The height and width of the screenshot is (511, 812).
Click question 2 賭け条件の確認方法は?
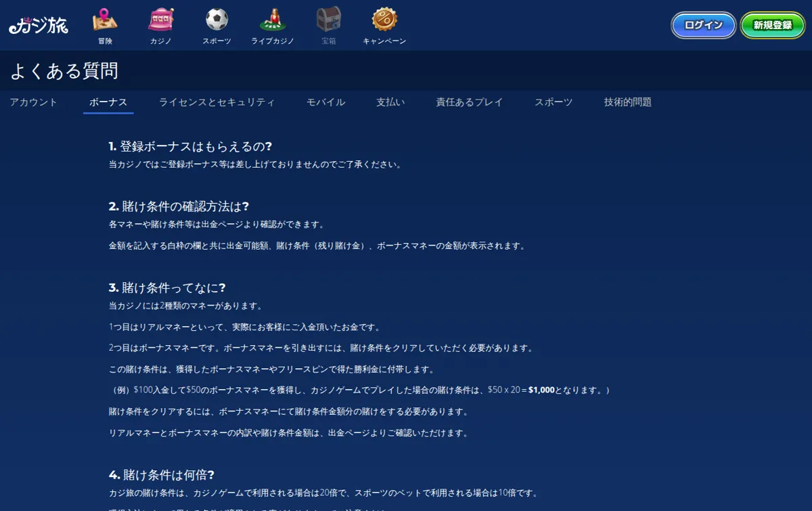179,206
